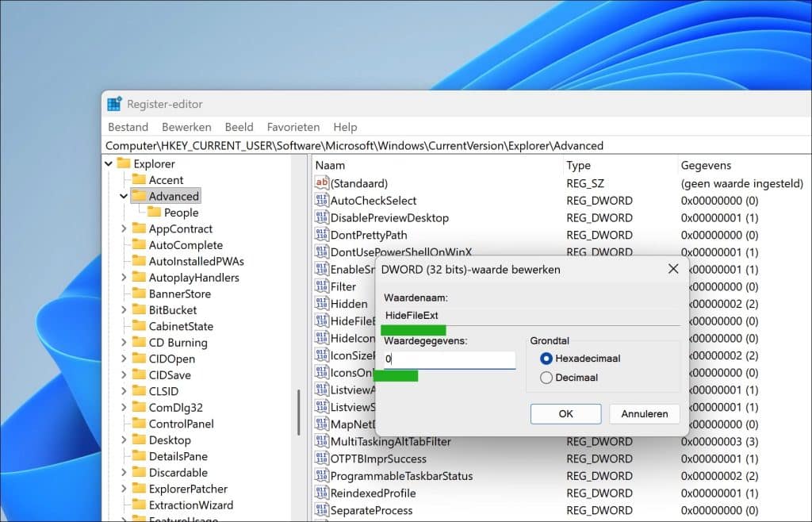Select the ExtractionWizard folder icon

coord(139,505)
